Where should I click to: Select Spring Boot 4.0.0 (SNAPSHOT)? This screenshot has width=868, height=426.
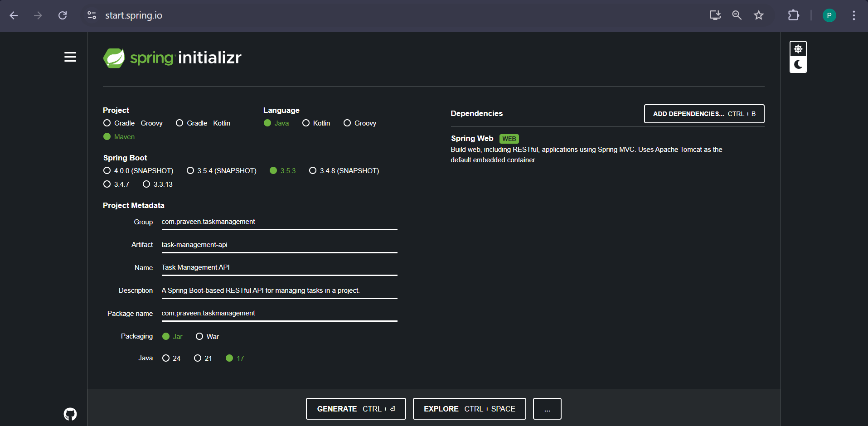(x=138, y=171)
